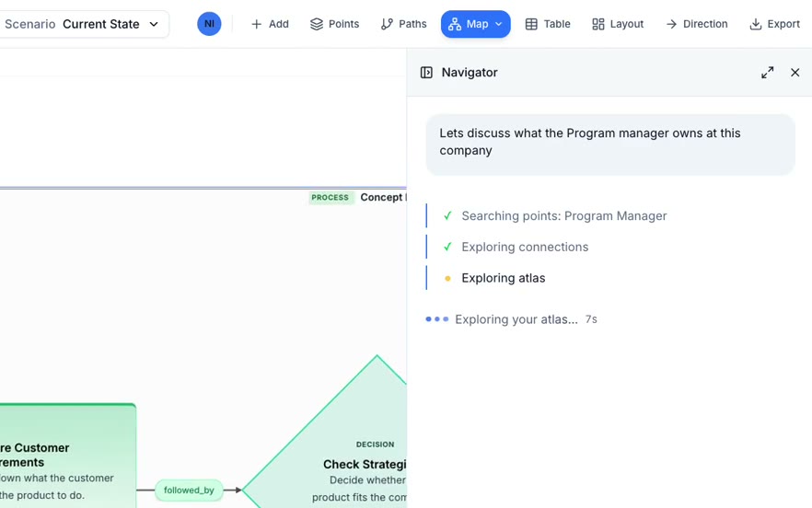The height and width of the screenshot is (508, 812).
Task: Click the Export button
Action: 775,24
